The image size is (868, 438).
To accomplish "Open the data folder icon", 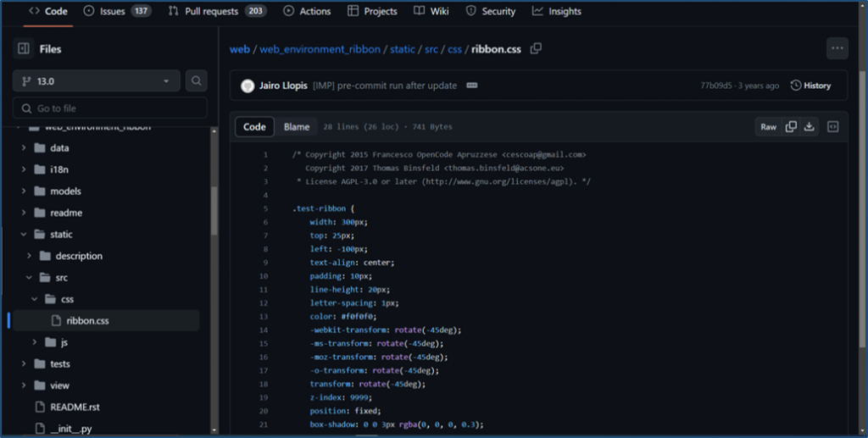I will 39,147.
